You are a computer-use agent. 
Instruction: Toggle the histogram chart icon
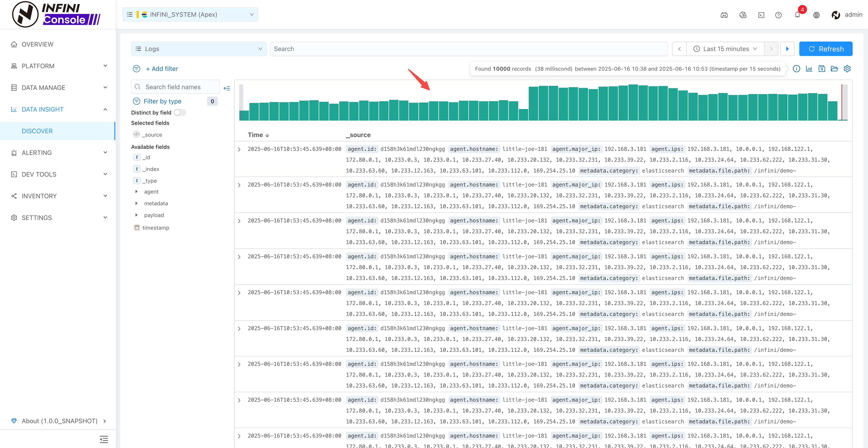coord(809,69)
